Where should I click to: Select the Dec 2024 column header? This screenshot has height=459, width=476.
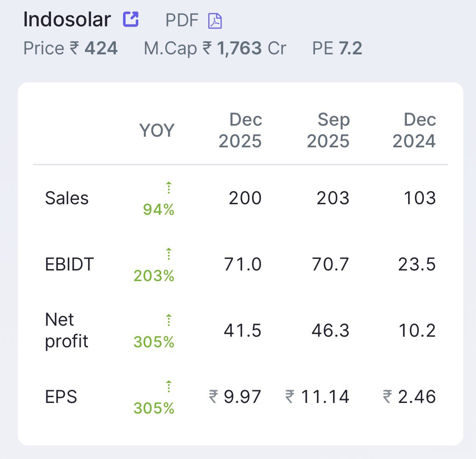(x=414, y=130)
